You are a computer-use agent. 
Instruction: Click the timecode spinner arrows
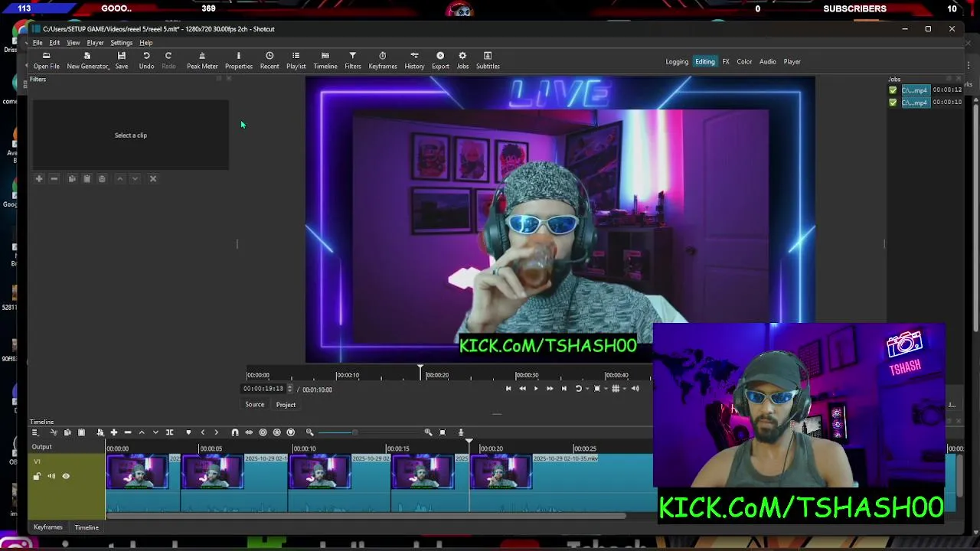pos(289,389)
